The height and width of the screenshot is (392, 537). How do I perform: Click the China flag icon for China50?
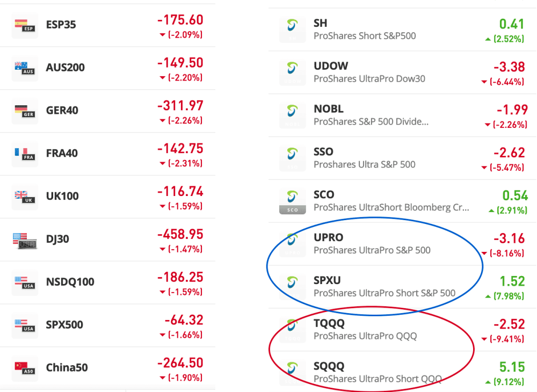[x=25, y=368]
